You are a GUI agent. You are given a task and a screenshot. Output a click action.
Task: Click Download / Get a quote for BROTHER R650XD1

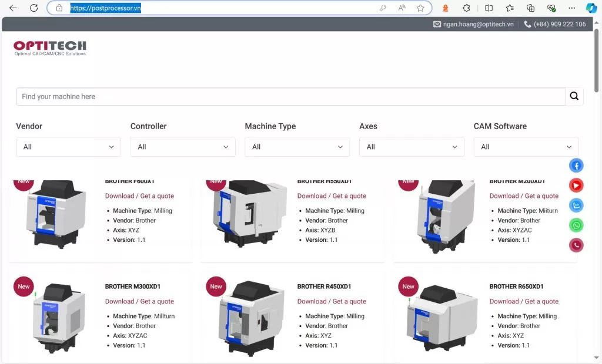tap(524, 302)
